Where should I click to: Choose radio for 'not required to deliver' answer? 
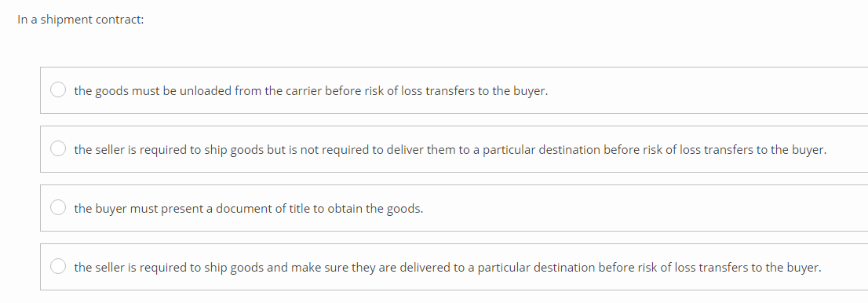[58, 148]
